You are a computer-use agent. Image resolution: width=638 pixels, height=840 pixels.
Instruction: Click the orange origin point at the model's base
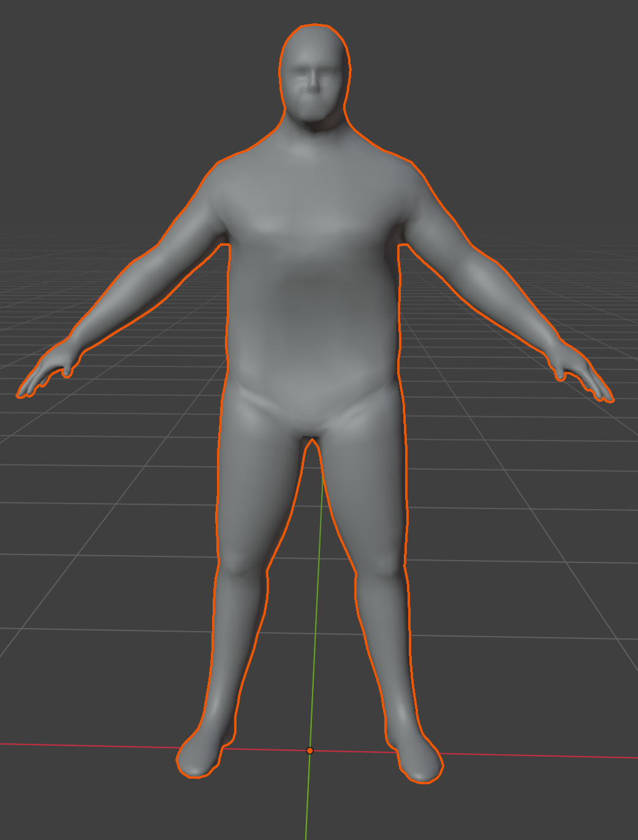coord(310,751)
